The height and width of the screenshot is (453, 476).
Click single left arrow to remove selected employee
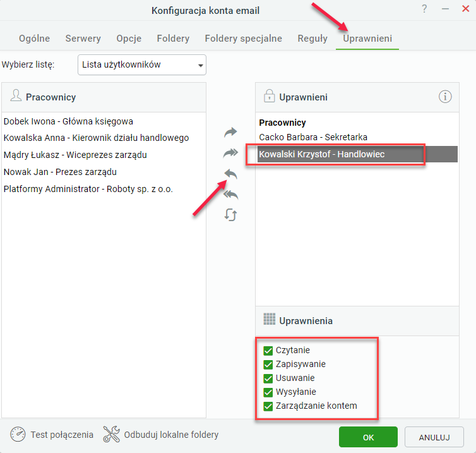coord(230,174)
